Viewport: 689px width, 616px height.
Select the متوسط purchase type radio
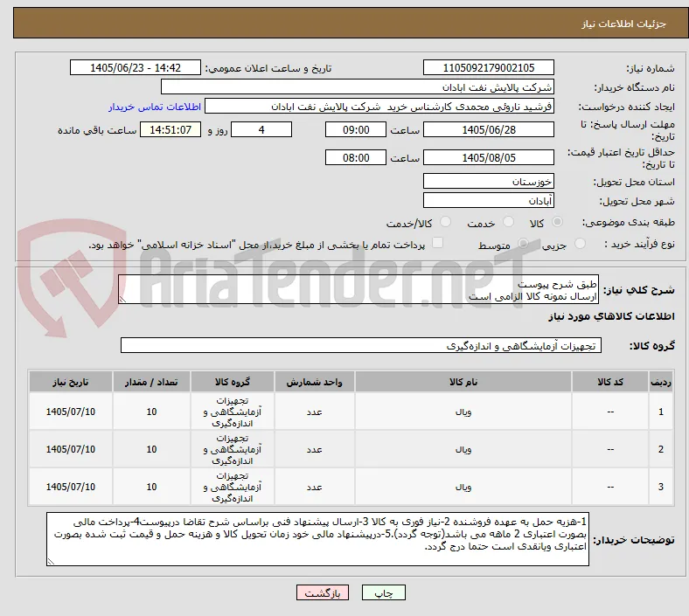point(523,244)
